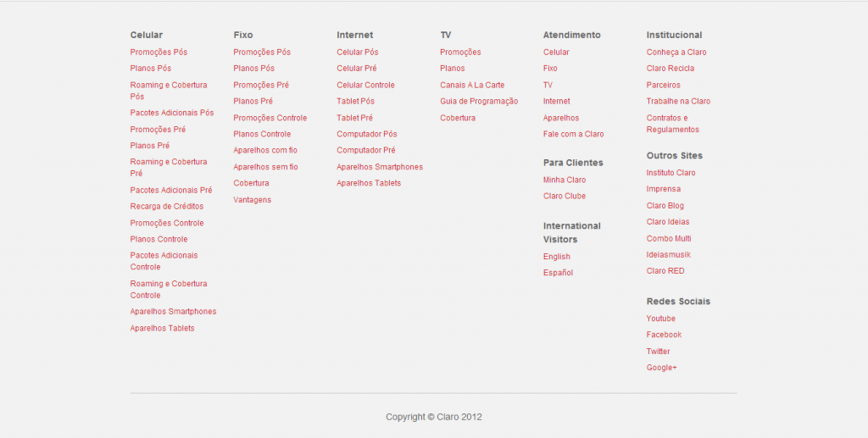Viewport: 868px width, 438px height.
Task: Open Canais A La Carte link
Action: click(x=472, y=85)
